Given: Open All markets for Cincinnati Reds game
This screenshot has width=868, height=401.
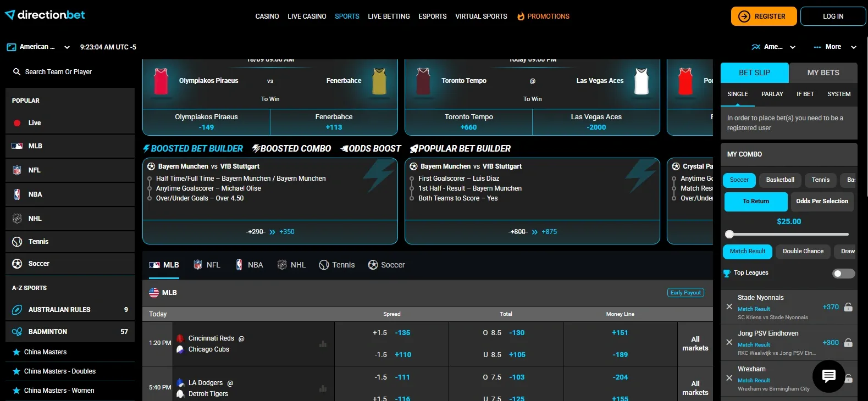Looking at the screenshot, I should (x=695, y=344).
